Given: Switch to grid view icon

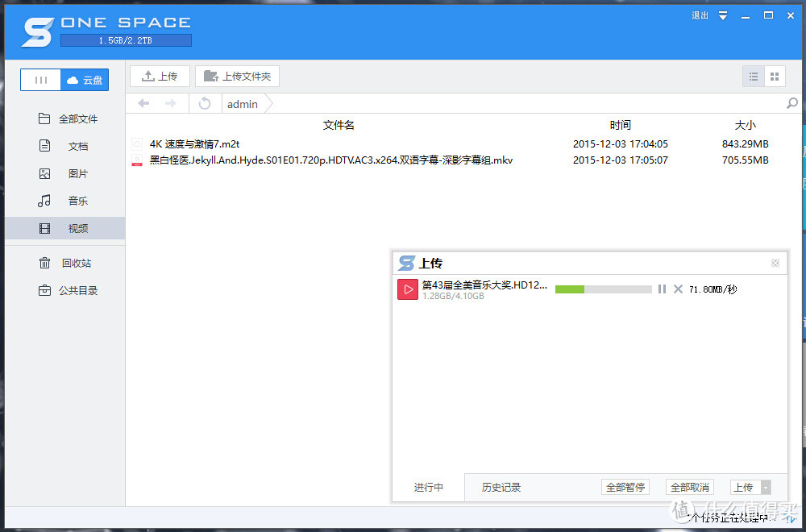Looking at the screenshot, I should coord(775,77).
